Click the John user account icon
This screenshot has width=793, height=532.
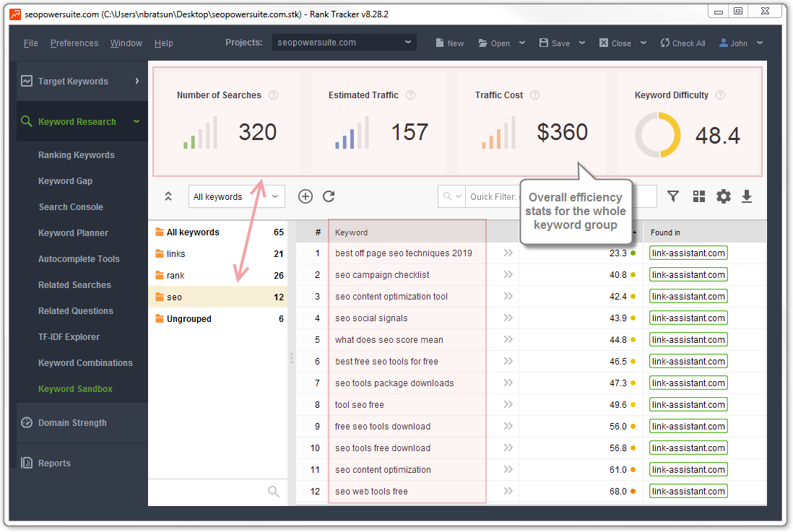tap(724, 43)
